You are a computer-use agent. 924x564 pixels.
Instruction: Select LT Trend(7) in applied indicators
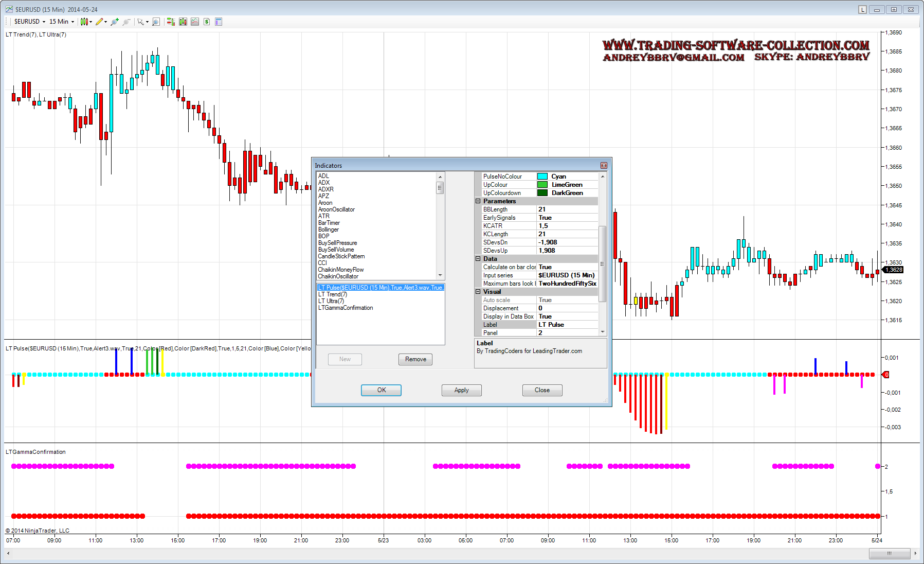[333, 294]
